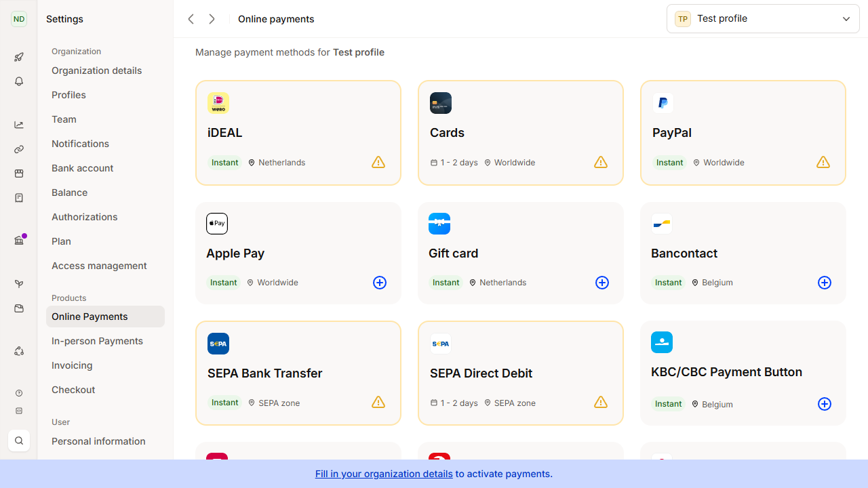The height and width of the screenshot is (488, 868).
Task: Click the warning icon on SEPA Bank Transfer
Action: point(378,403)
